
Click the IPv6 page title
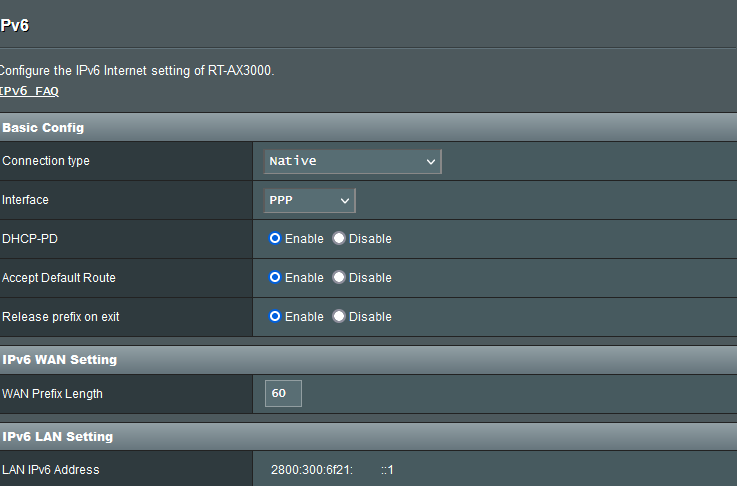click(x=15, y=25)
